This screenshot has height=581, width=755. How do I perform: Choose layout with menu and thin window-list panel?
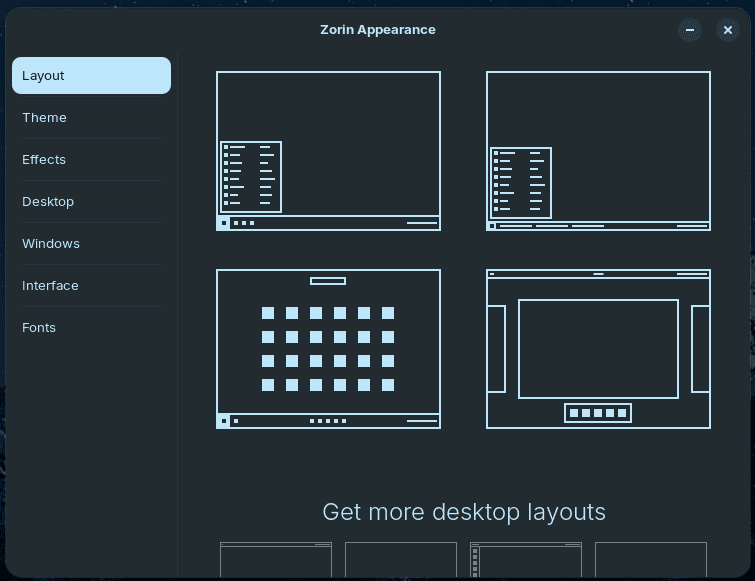pyautogui.click(x=598, y=151)
